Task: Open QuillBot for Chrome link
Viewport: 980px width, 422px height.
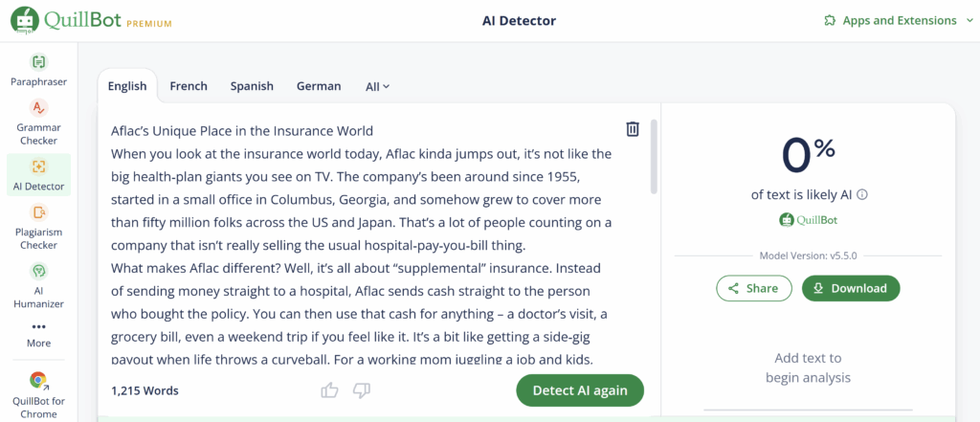Action: 38,396
